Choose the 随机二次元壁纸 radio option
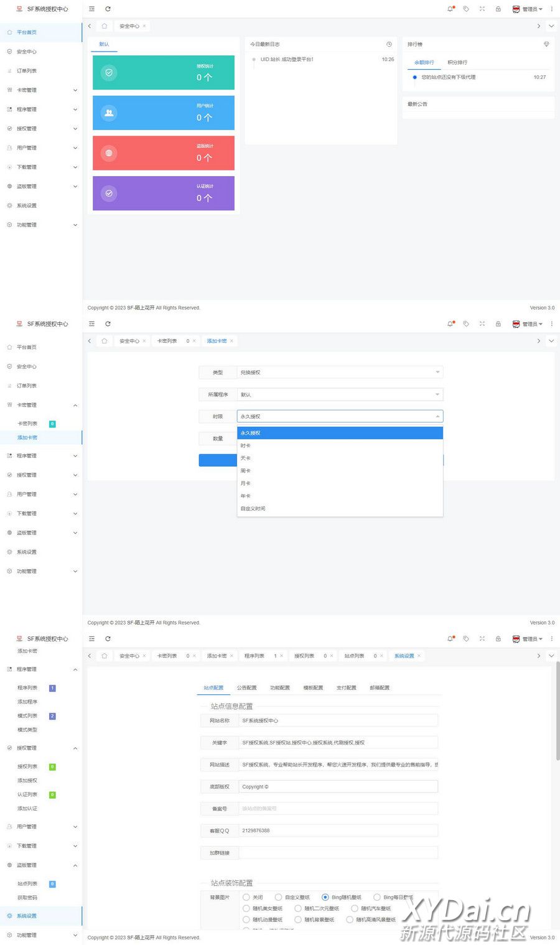 click(298, 908)
